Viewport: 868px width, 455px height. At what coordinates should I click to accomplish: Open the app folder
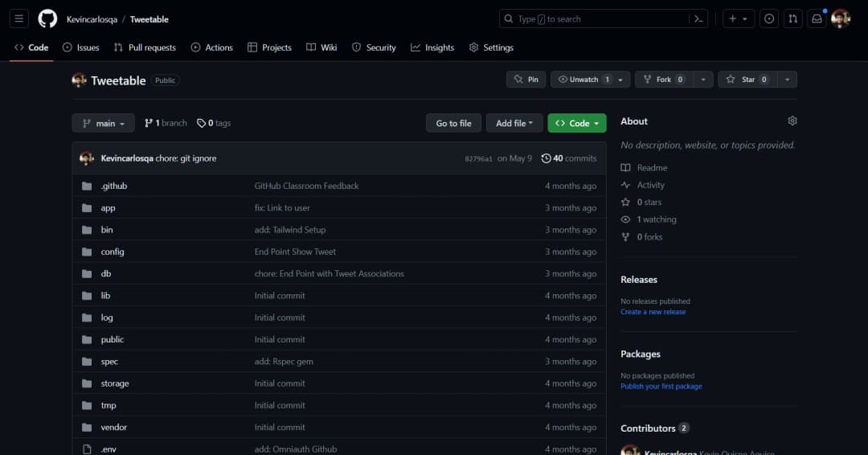point(108,208)
